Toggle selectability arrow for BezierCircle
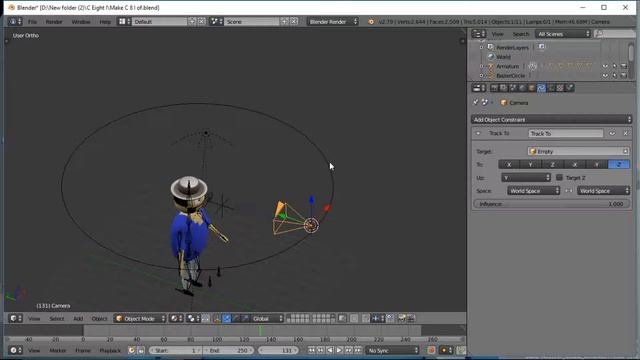This screenshot has width=640, height=360. pyautogui.click(x=614, y=76)
